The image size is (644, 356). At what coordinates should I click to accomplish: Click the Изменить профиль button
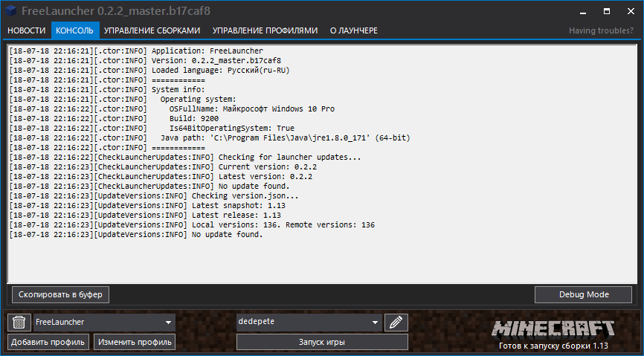(x=135, y=342)
